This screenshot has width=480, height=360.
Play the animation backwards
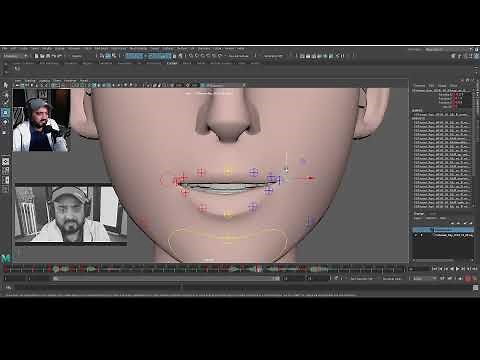452,268
